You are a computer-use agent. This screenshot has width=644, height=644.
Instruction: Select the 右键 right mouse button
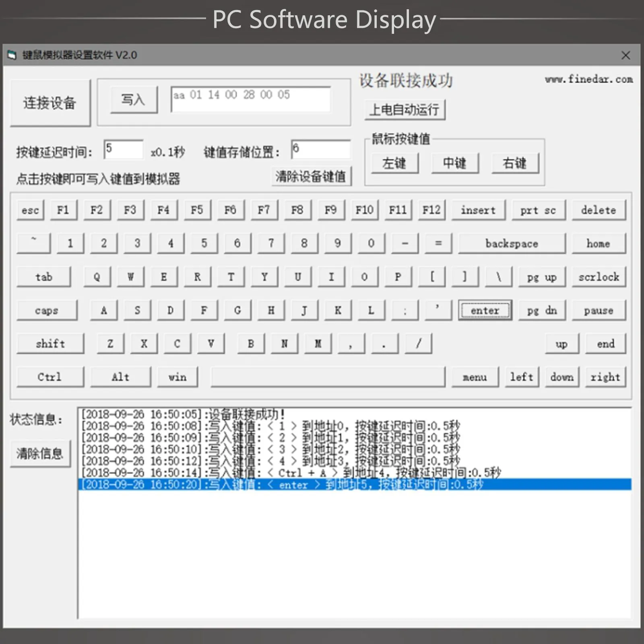click(x=515, y=163)
